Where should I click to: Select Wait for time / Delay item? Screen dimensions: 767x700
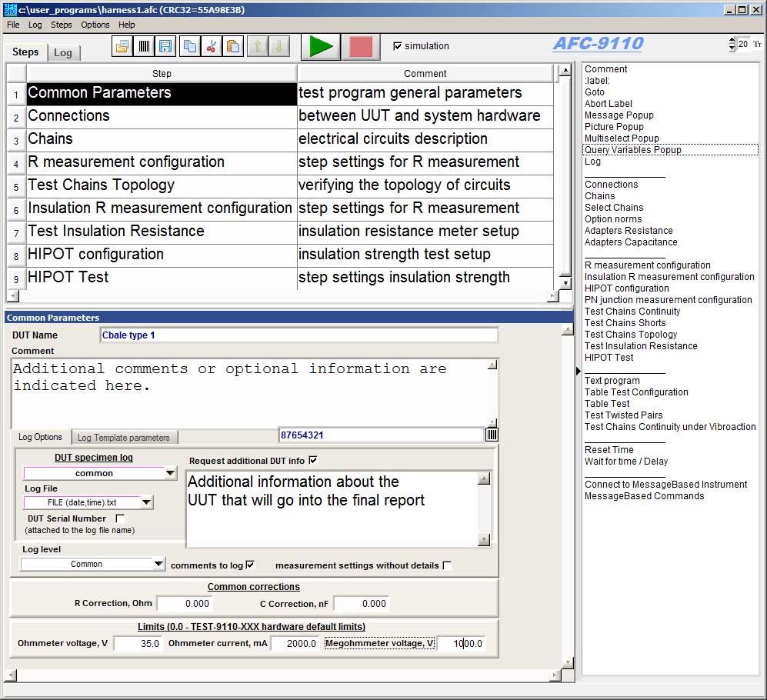pos(625,462)
